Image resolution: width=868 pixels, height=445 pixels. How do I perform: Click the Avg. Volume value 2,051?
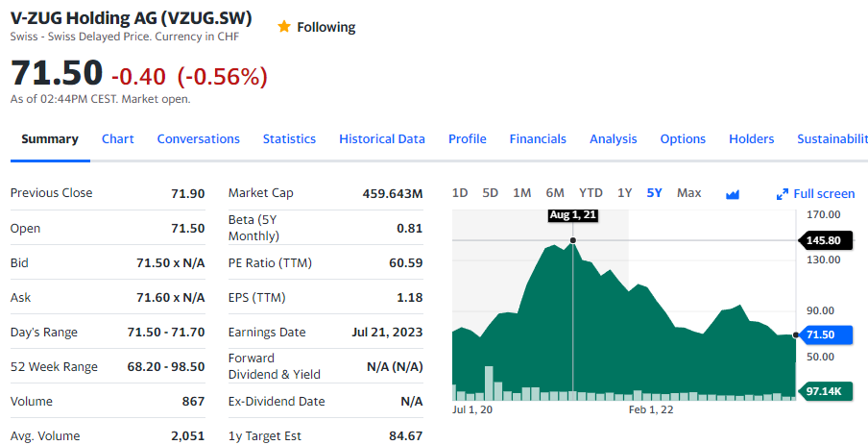(x=187, y=436)
